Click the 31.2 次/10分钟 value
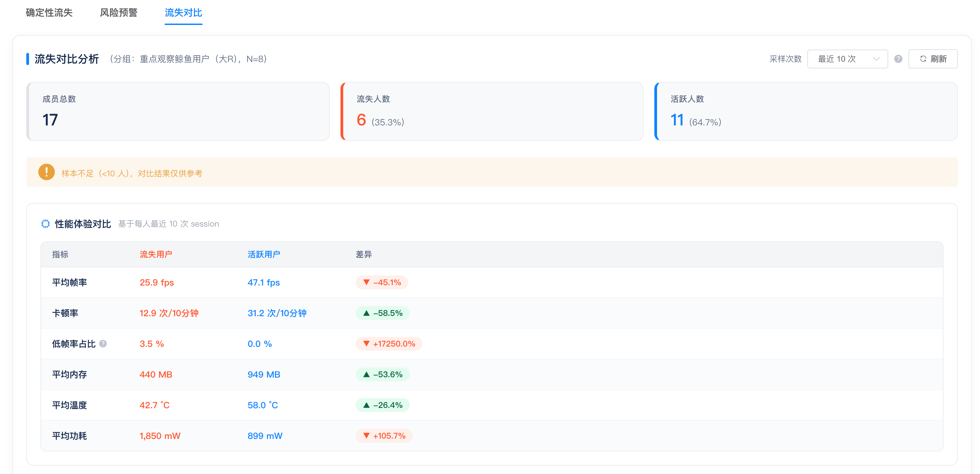Image resolution: width=980 pixels, height=474 pixels. point(277,313)
